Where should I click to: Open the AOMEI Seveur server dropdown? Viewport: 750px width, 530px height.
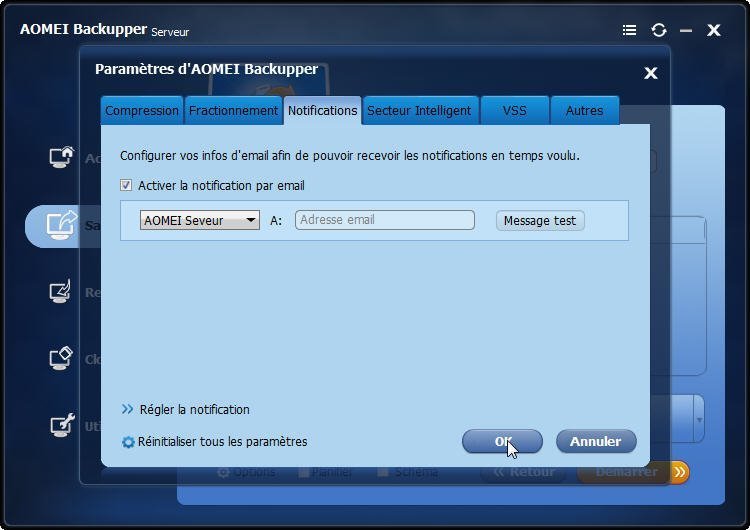click(x=199, y=220)
